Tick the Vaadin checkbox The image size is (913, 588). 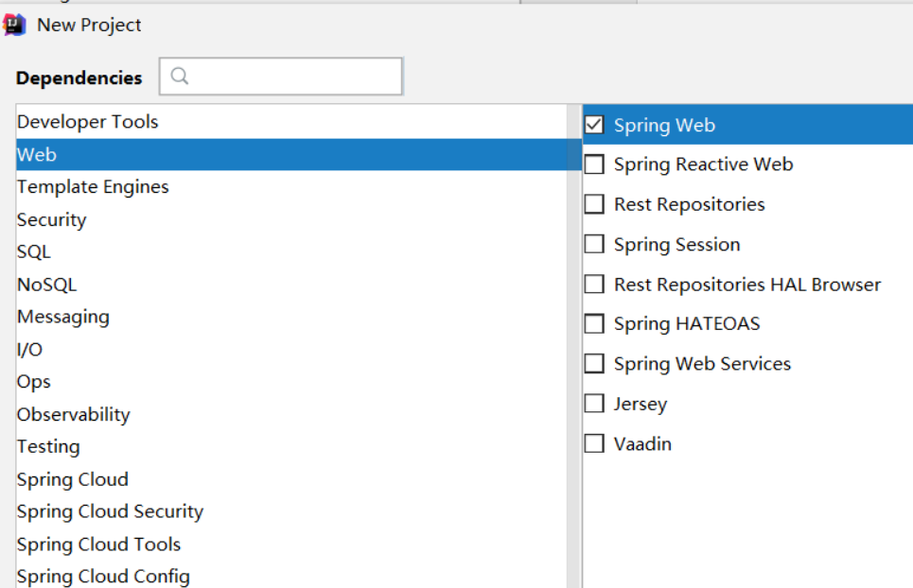pos(594,443)
